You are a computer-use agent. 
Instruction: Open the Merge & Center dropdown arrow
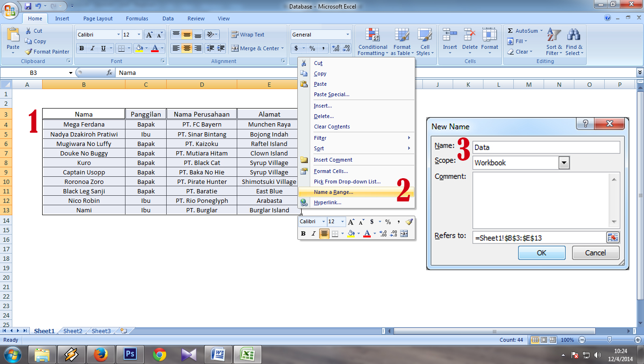point(282,48)
